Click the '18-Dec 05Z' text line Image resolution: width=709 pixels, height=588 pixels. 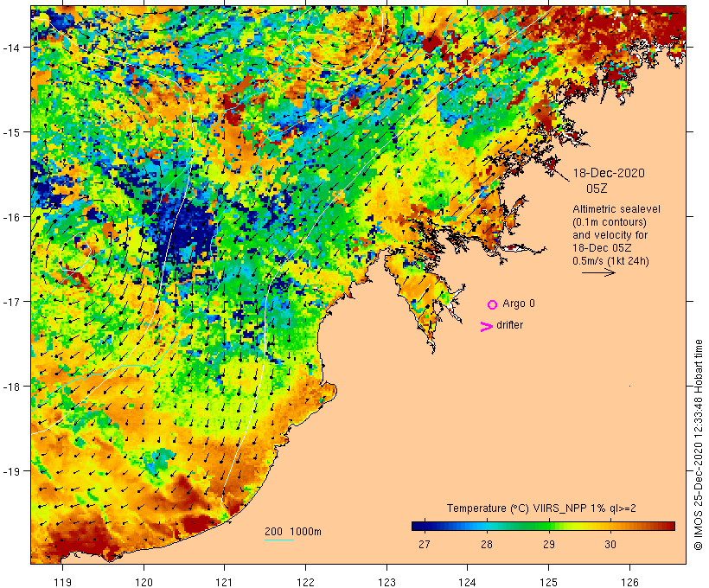tap(602, 248)
